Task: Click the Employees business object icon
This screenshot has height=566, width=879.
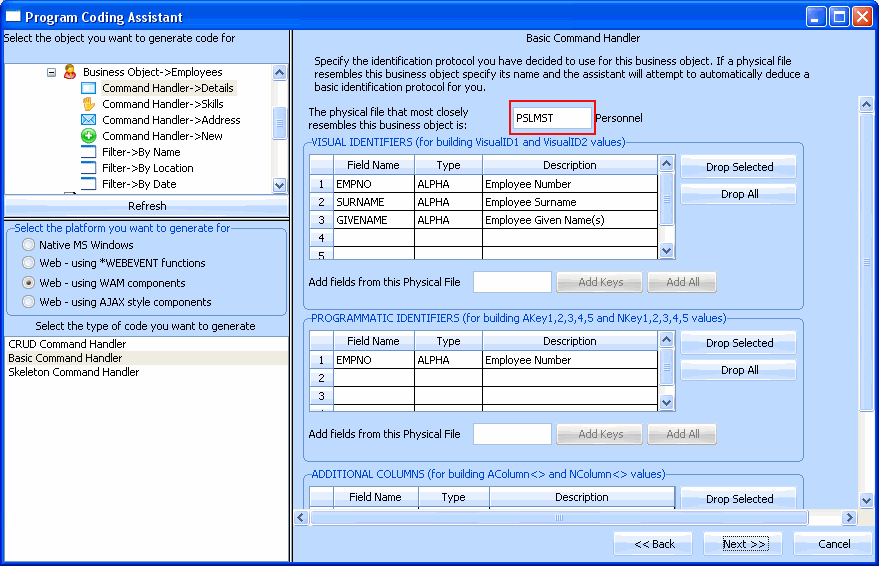Action: point(69,72)
